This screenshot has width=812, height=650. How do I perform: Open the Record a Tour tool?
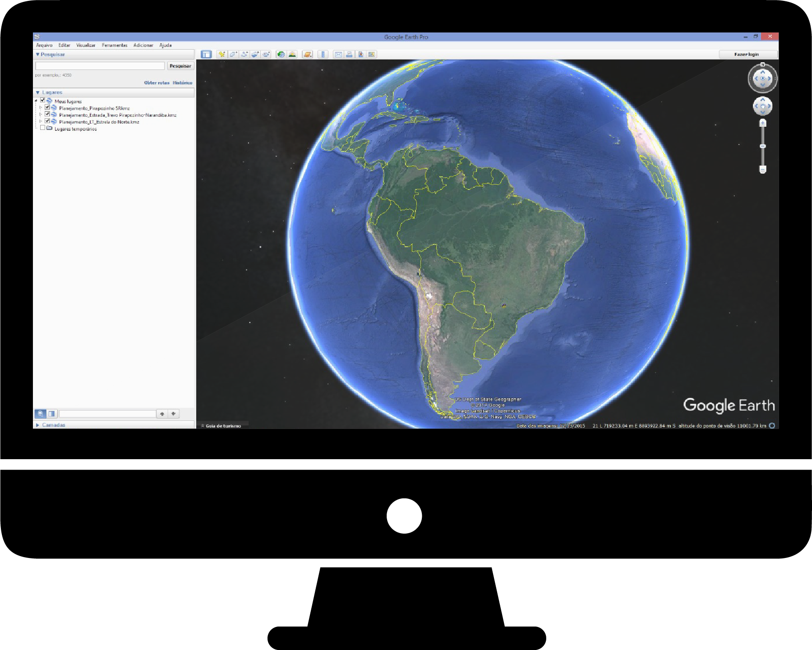266,54
